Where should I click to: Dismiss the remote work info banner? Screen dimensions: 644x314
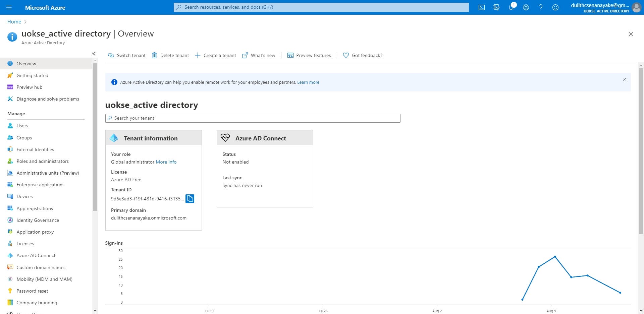tap(625, 79)
